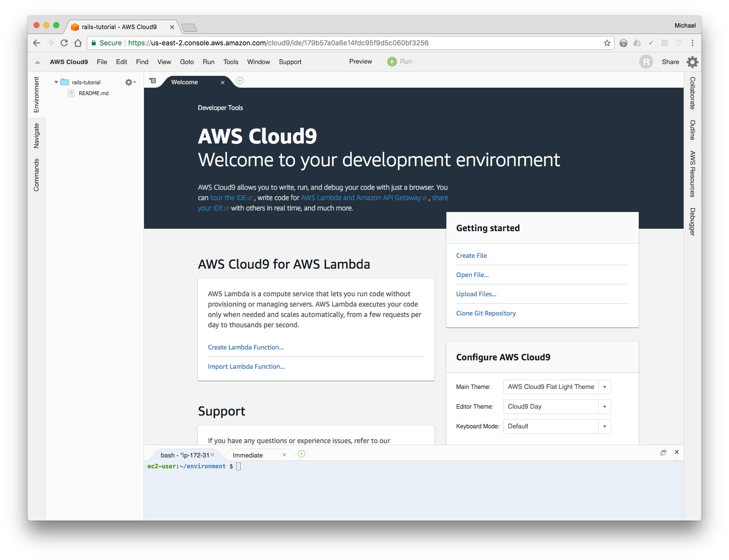Open the Run menu in menu bar

209,62
